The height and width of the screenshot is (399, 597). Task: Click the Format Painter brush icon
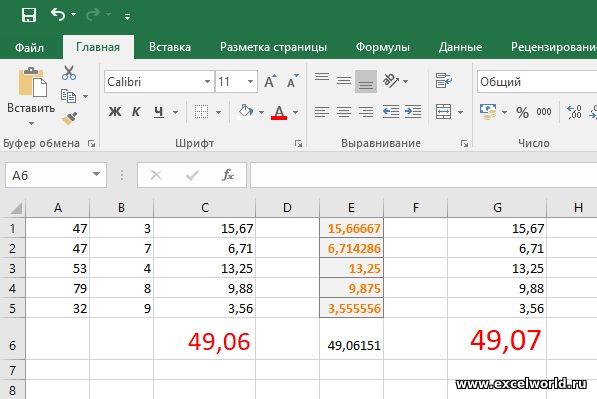[x=69, y=119]
